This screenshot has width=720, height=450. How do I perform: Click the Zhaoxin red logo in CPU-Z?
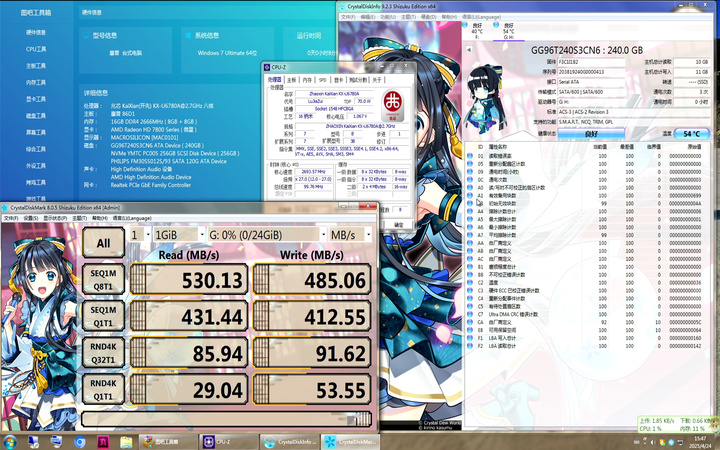(393, 105)
